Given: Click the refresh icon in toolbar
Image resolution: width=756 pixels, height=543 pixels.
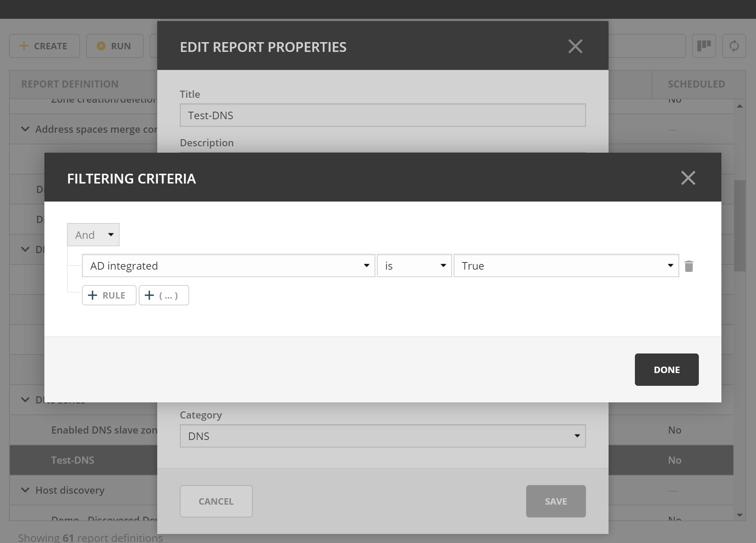Looking at the screenshot, I should click(734, 46).
